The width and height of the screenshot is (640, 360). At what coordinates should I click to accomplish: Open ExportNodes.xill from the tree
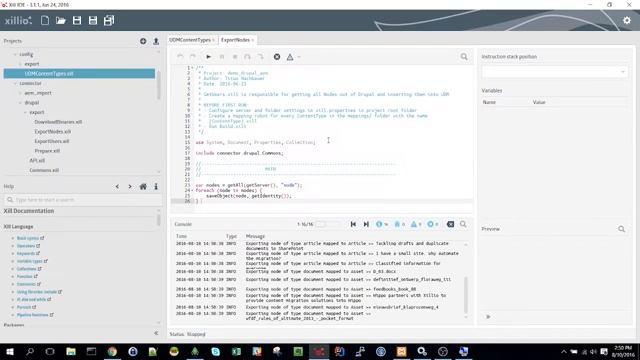53,131
